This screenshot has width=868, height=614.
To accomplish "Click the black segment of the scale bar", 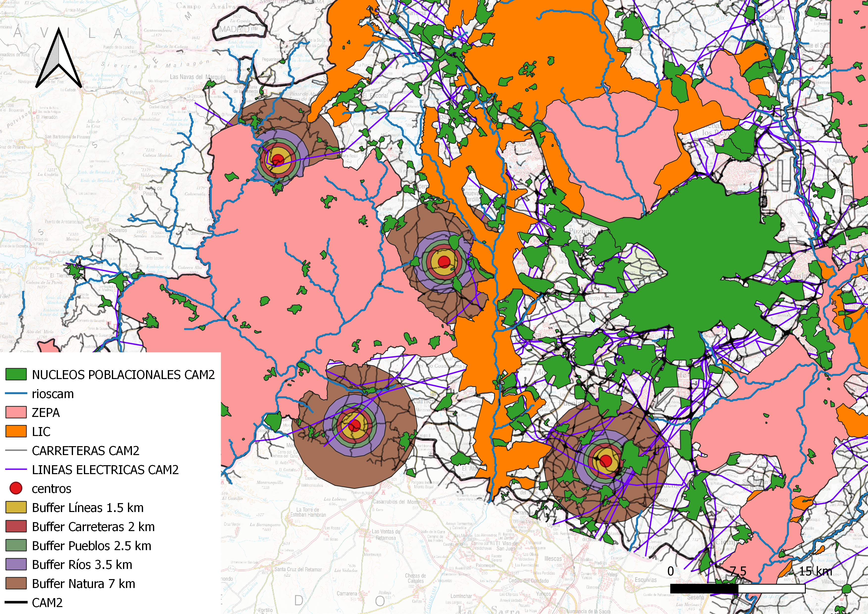I will point(704,588).
